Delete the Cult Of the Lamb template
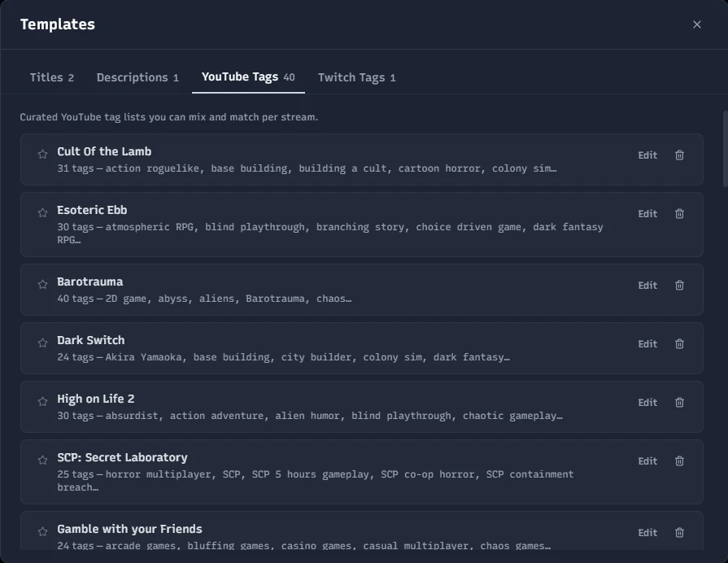The image size is (728, 563). pos(679,155)
